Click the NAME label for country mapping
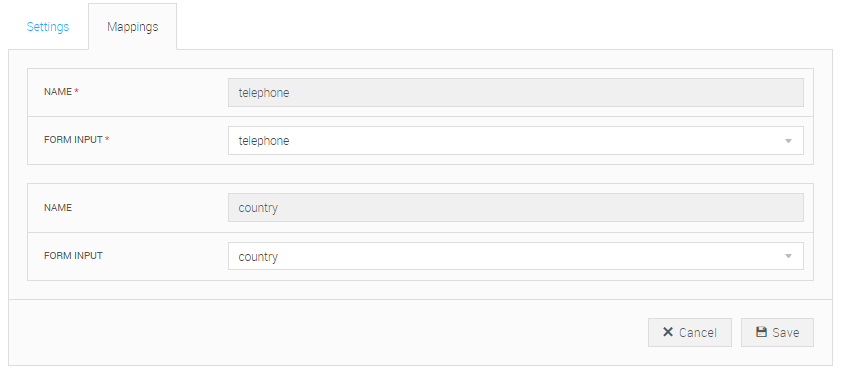 58,208
